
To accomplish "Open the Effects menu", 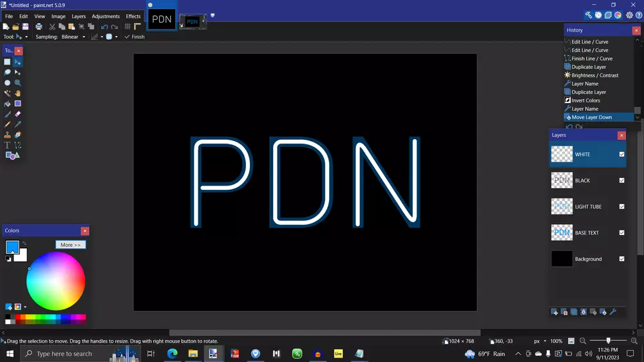I will (133, 16).
